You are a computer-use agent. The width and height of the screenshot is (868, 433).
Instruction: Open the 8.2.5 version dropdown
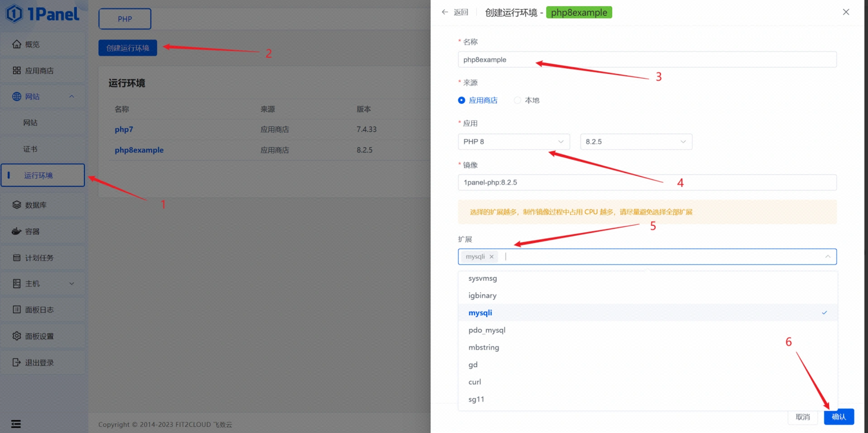(x=636, y=142)
